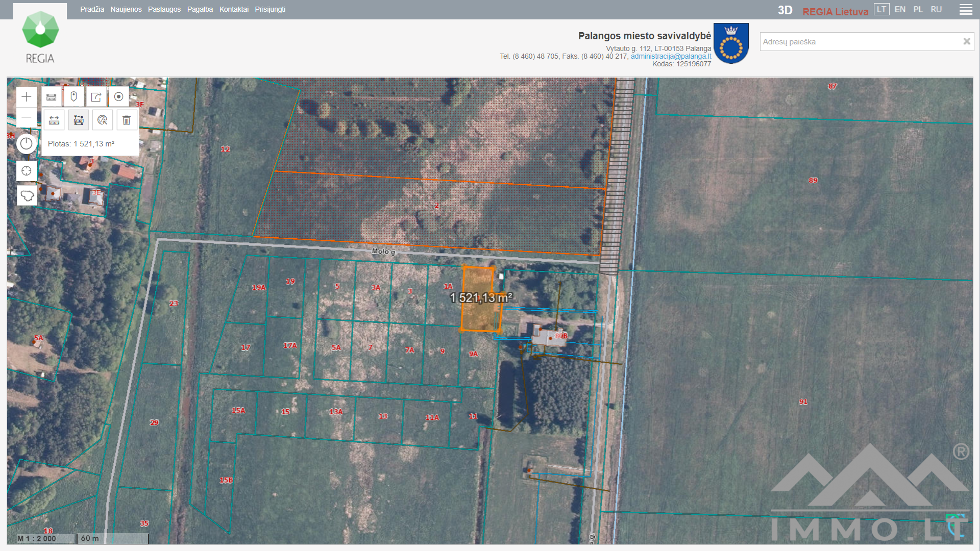Click the locate-me crosshair button
The image size is (980, 551).
(27, 171)
